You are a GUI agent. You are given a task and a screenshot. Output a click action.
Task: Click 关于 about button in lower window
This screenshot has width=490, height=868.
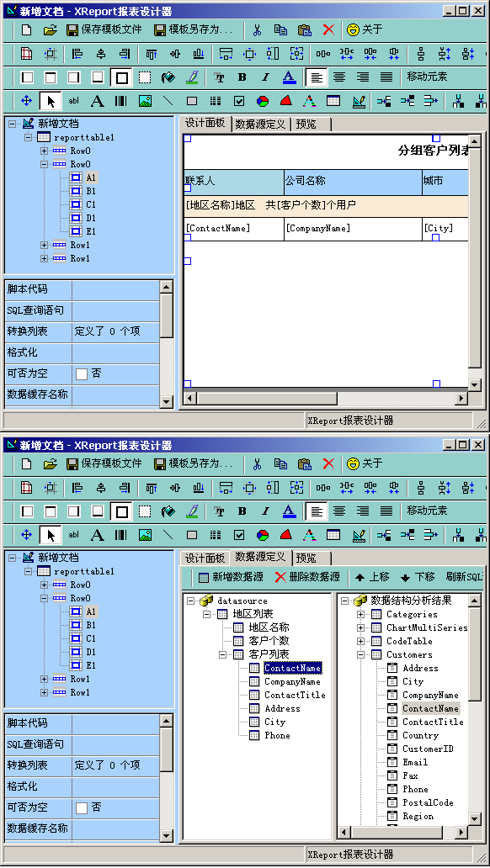point(365,464)
